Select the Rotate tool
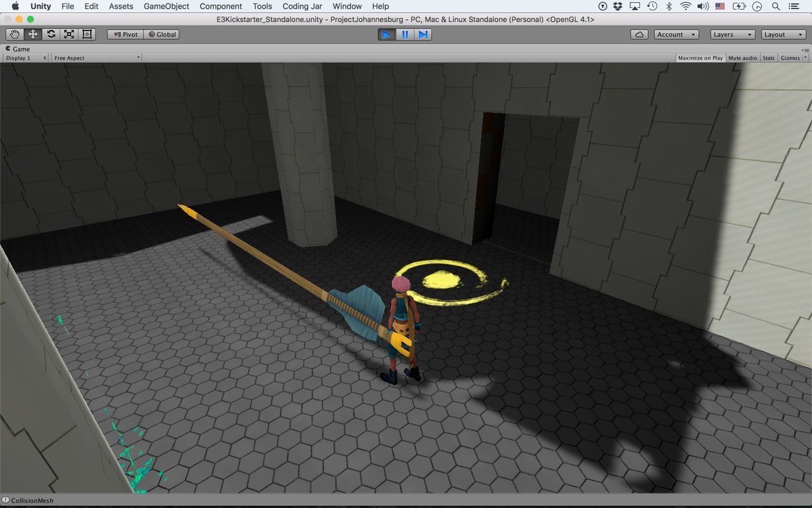Screen dimensions: 812x508 (51, 34)
